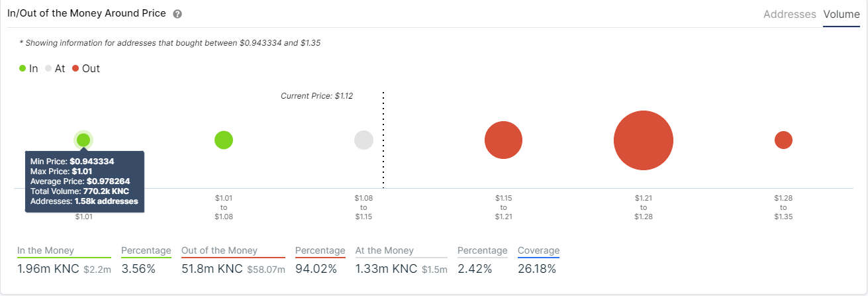The height and width of the screenshot is (296, 868).
Task: Click the At the Money label
Action: [385, 250]
